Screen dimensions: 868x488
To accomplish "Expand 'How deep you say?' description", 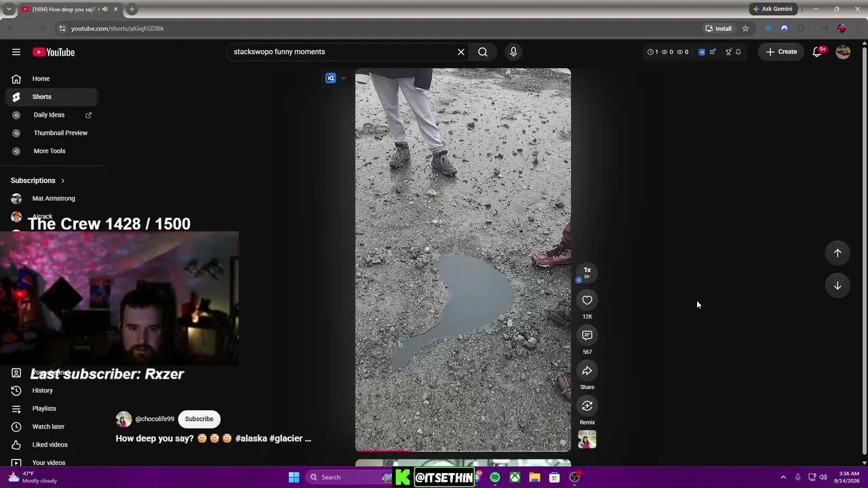I will [214, 439].
